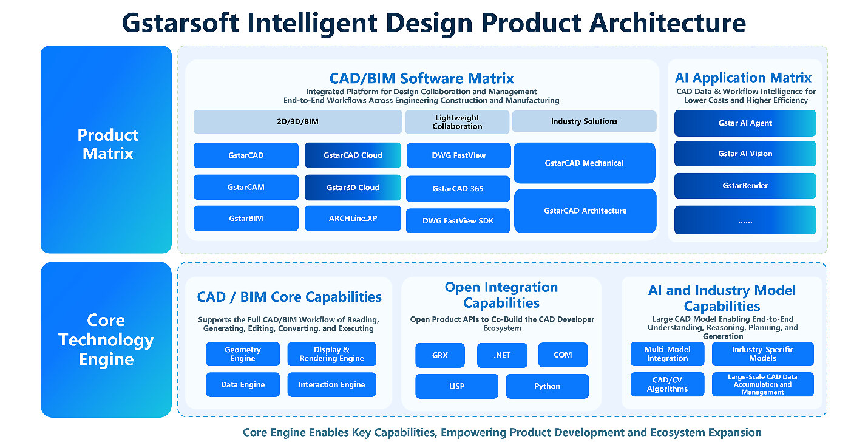The width and height of the screenshot is (868, 445).
Task: Click the ellipsis AI application tile
Action: click(x=745, y=220)
